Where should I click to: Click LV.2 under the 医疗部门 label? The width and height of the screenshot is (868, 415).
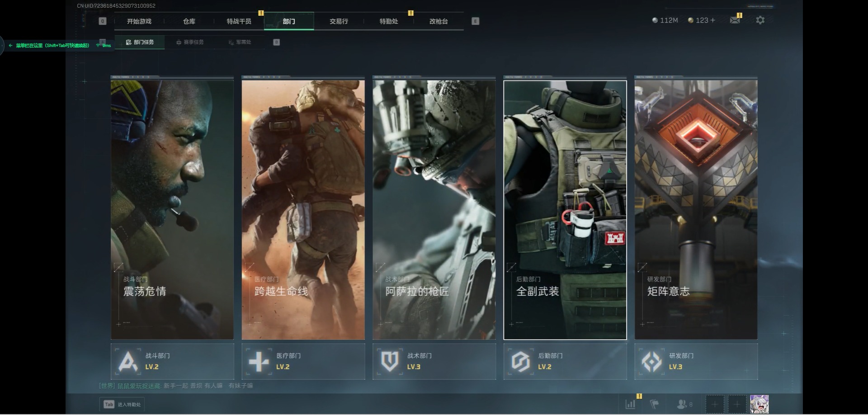pos(283,367)
